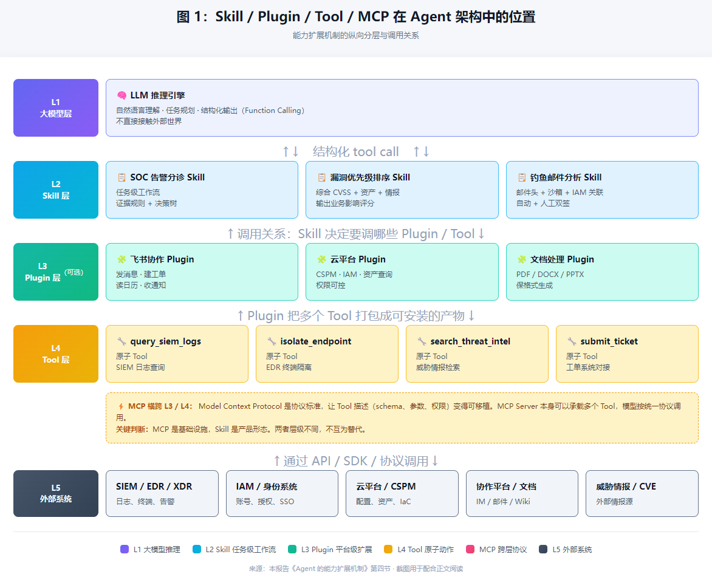Click the Plugin 把多个 Tool 打包 label
The height and width of the screenshot is (588, 712).
(x=356, y=316)
